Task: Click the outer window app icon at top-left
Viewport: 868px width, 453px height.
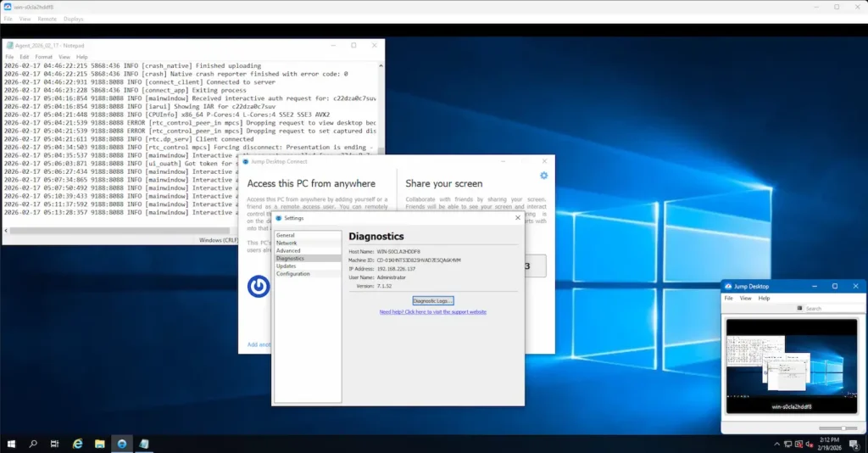Action: (8, 7)
